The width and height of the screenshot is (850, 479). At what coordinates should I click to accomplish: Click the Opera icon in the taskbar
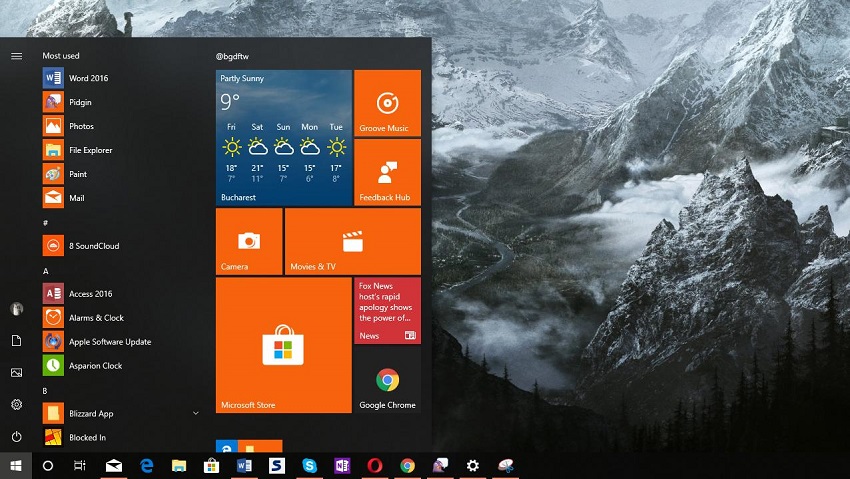pos(374,466)
